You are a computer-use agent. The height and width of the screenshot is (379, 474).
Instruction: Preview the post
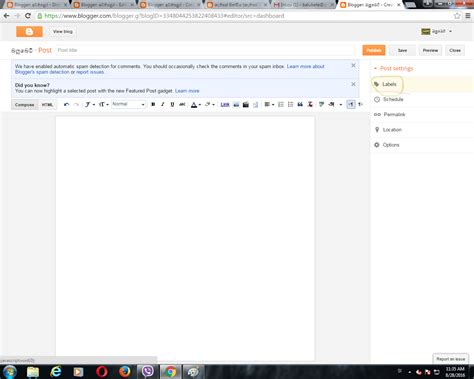coord(430,50)
